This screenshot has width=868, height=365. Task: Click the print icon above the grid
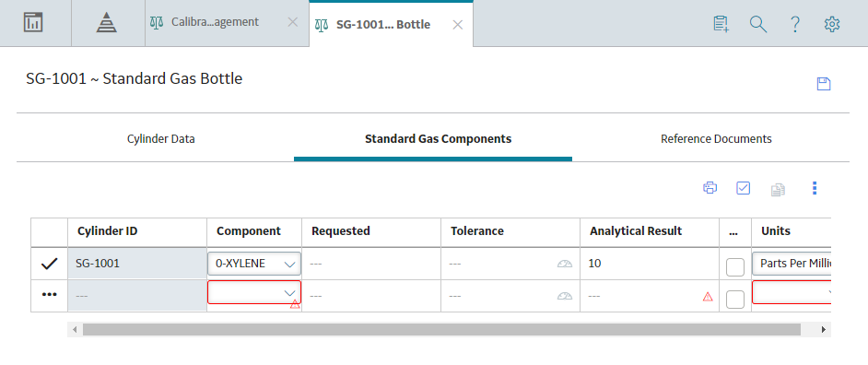pos(710,188)
